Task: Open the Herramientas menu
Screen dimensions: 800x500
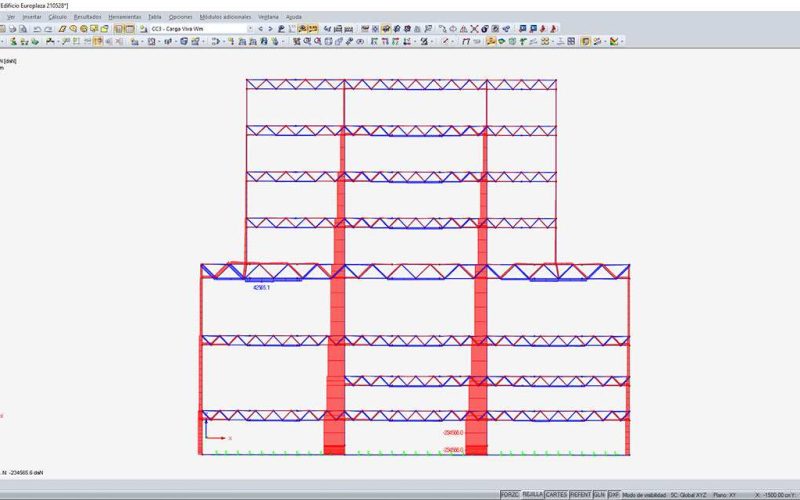Action: 124,17
